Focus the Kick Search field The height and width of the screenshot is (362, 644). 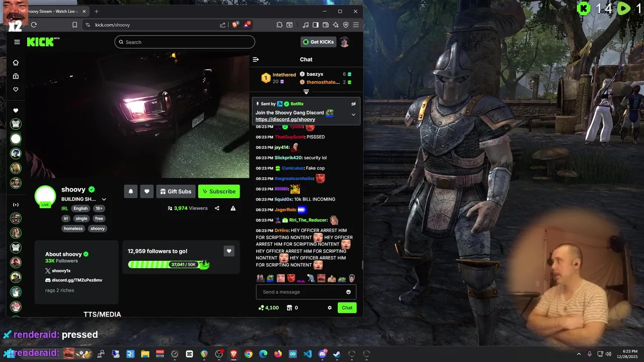click(185, 42)
